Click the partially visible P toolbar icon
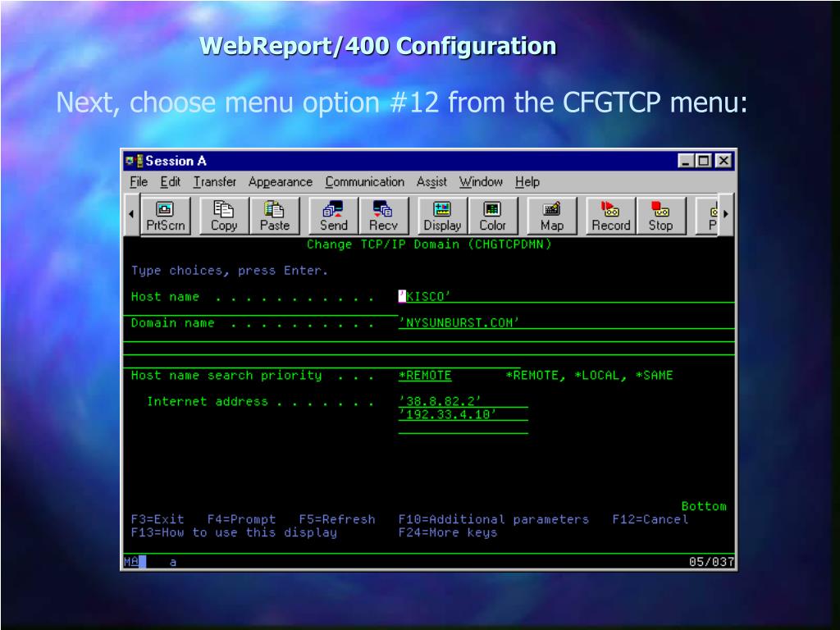Screen dimensions: 840x630 (x=708, y=216)
